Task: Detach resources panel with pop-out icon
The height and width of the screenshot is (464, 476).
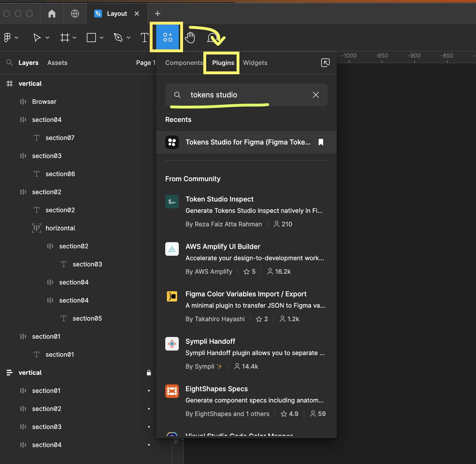Action: click(x=325, y=63)
